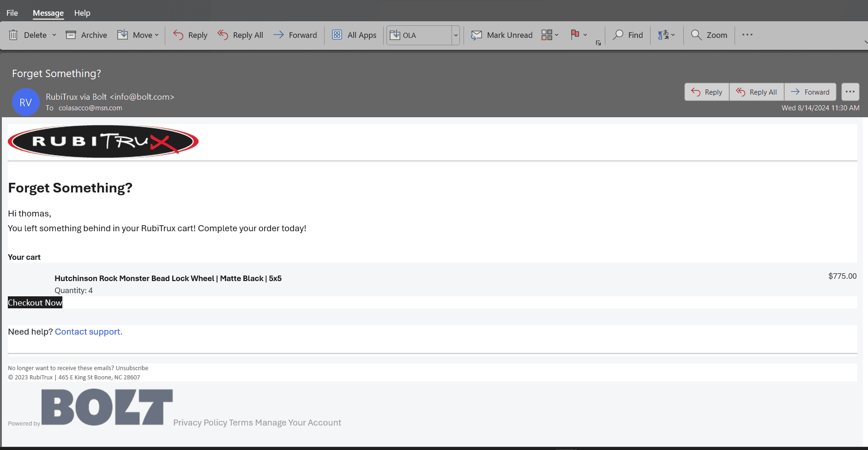Open the tags dialog launcher
Screen dimensions: 868x450
(598, 43)
